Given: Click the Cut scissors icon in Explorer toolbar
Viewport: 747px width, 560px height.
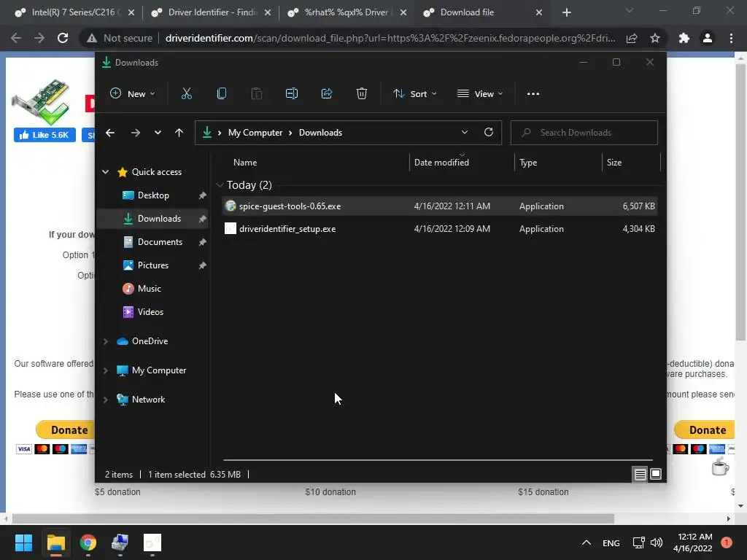Looking at the screenshot, I should [186, 94].
